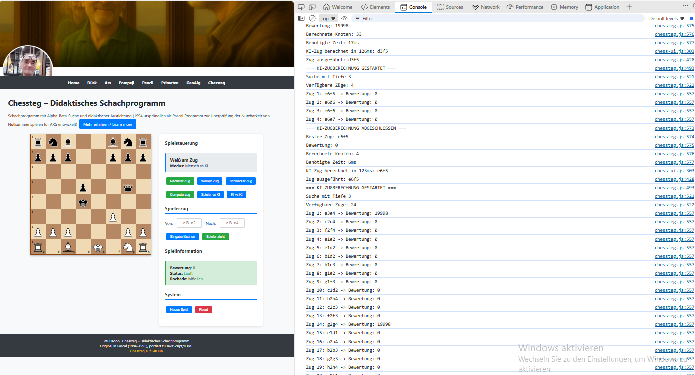This screenshot has height=375, width=695.
Task: Open more DevTools tools with plus icon
Action: click(x=629, y=7)
